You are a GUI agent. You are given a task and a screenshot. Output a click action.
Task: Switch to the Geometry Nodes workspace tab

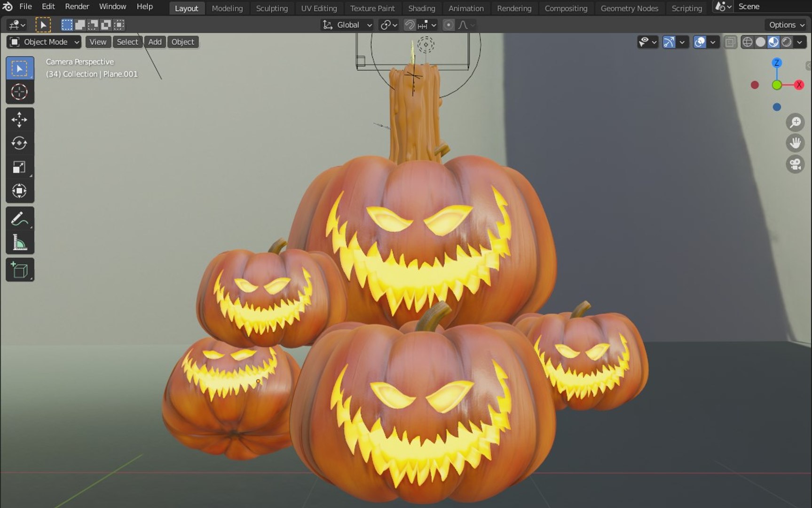[x=629, y=8]
